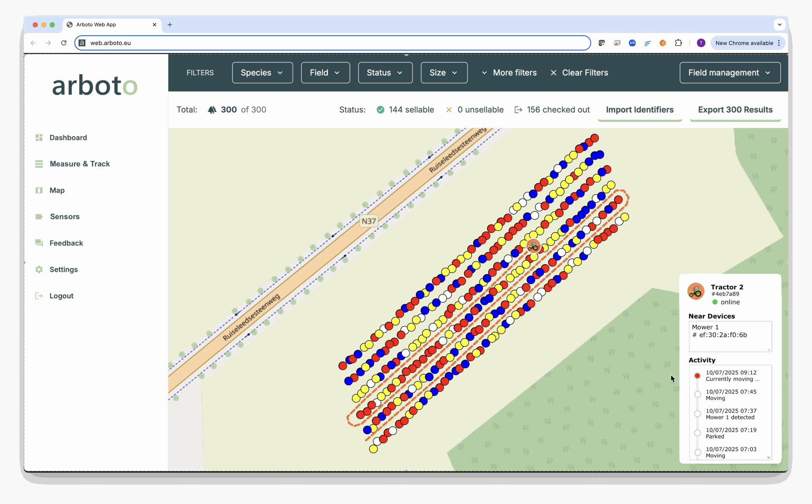Image resolution: width=812 pixels, height=504 pixels.
Task: Click the Dashboard grid icon
Action: coord(39,137)
